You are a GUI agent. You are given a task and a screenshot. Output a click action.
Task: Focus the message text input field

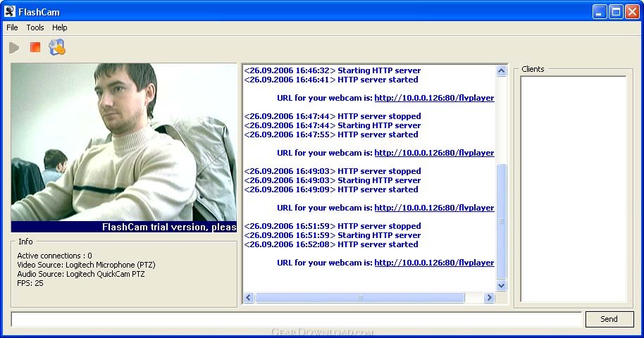tap(296, 319)
